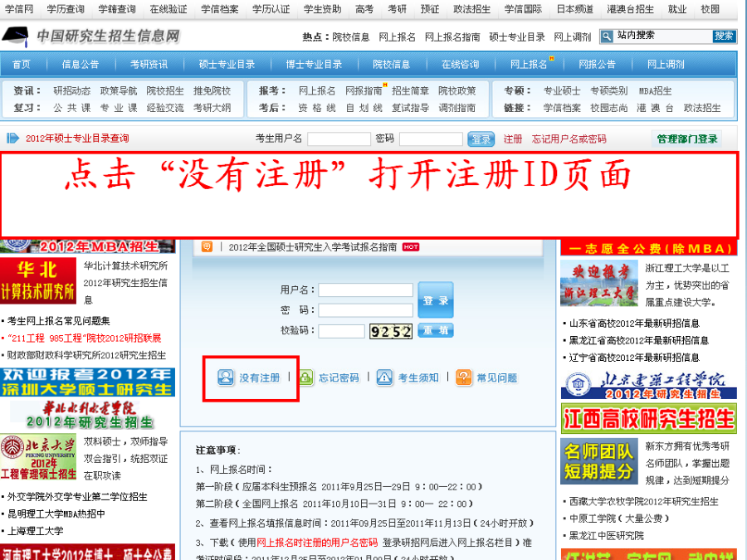Click the 深圳大学硕士研究生 banner
This screenshot has height=560, width=747.
pyautogui.click(x=88, y=382)
